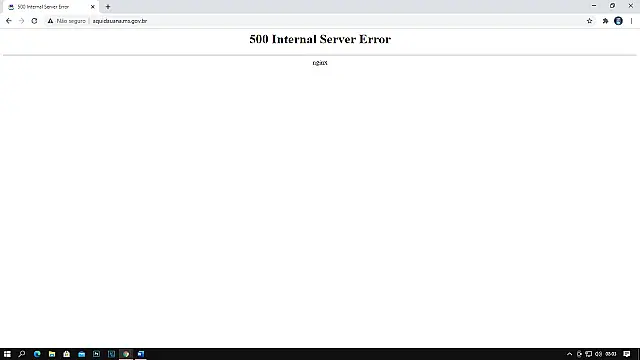640x360 pixels.
Task: Open a new tab with the plus button
Action: [108, 7]
